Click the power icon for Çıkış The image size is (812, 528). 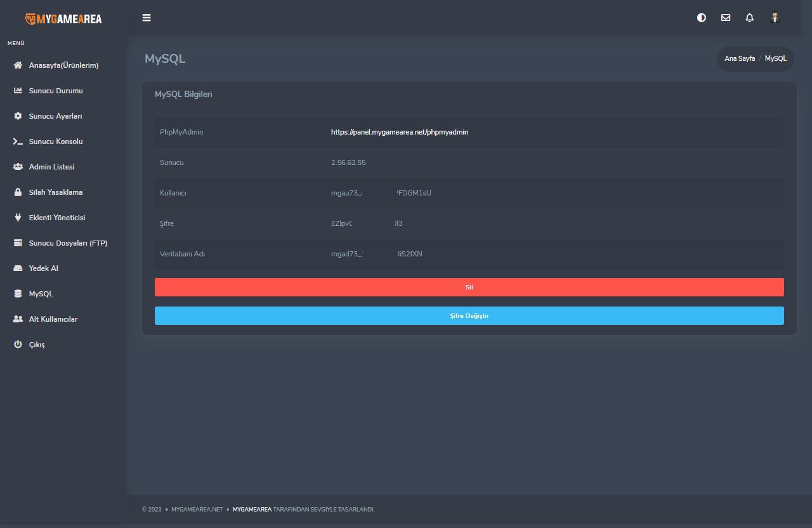[x=18, y=345]
